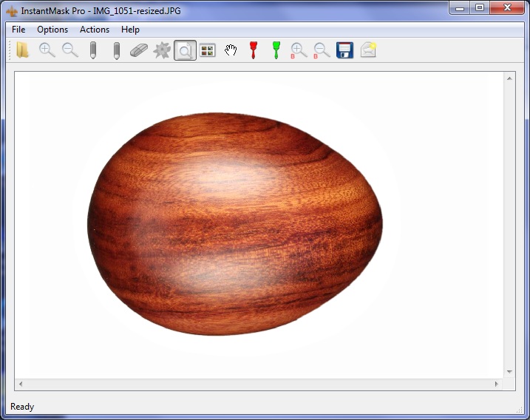
Task: Click the increase brush size icon
Action: (299, 50)
